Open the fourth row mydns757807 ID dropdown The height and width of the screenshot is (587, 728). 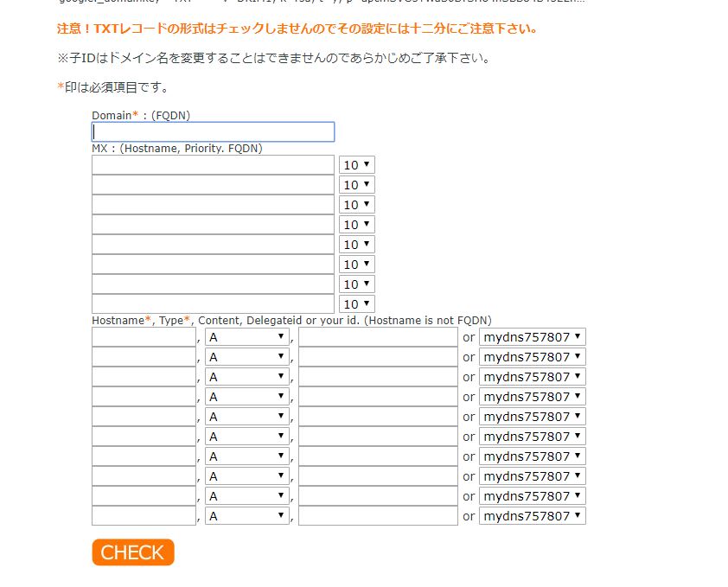pos(532,397)
